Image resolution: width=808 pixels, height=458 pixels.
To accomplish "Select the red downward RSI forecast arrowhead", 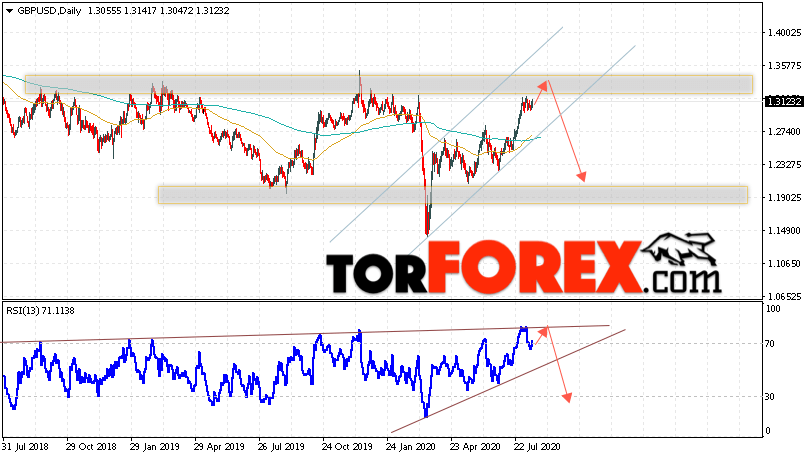I will tap(567, 397).
